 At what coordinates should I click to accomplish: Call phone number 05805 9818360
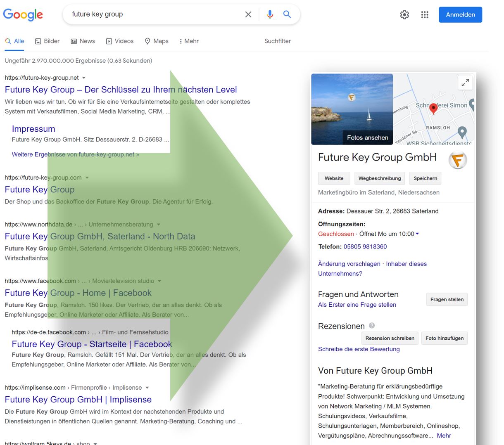tap(365, 246)
